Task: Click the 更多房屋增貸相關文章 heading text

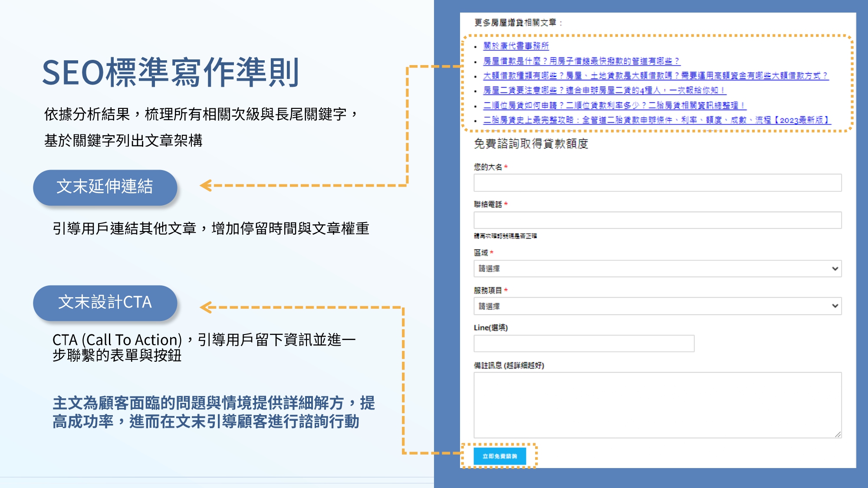Action: pyautogui.click(x=516, y=23)
